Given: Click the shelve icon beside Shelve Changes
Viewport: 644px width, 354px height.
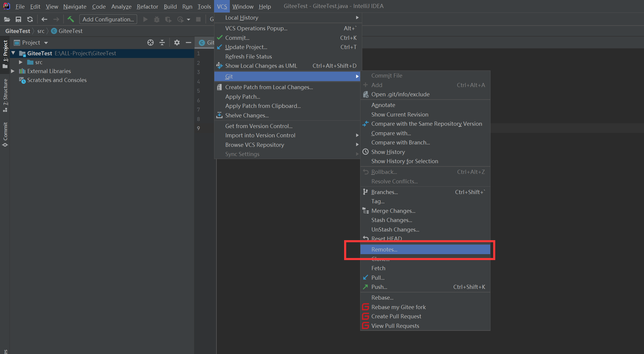Looking at the screenshot, I should (x=219, y=115).
